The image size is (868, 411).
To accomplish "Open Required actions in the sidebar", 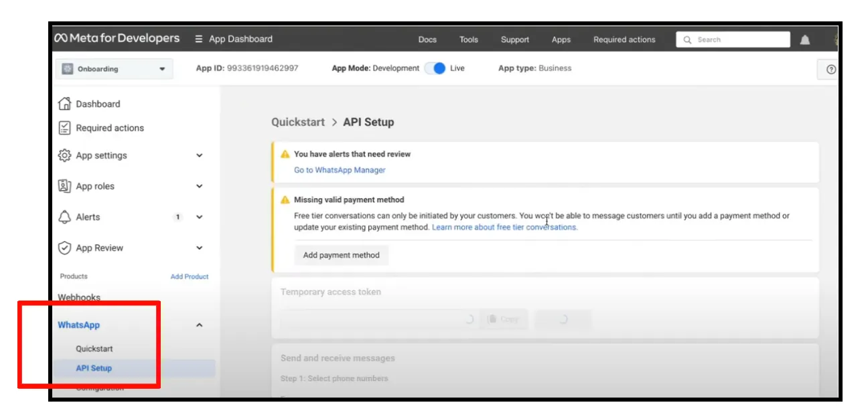I will pyautogui.click(x=110, y=128).
